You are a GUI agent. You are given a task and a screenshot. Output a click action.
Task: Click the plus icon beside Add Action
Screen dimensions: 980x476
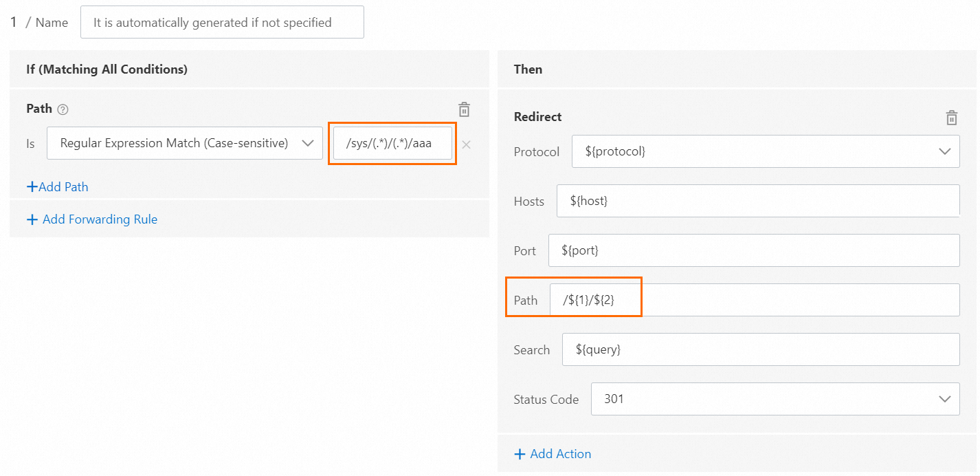click(520, 454)
